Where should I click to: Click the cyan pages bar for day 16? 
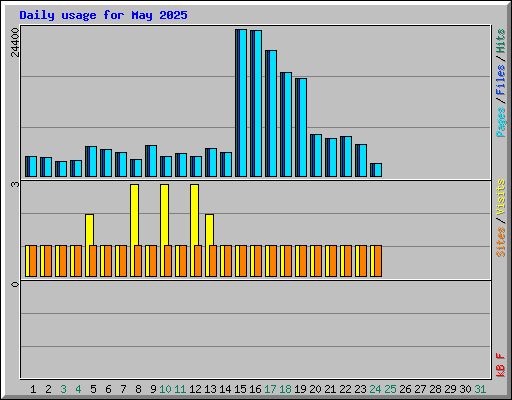pyautogui.click(x=258, y=103)
